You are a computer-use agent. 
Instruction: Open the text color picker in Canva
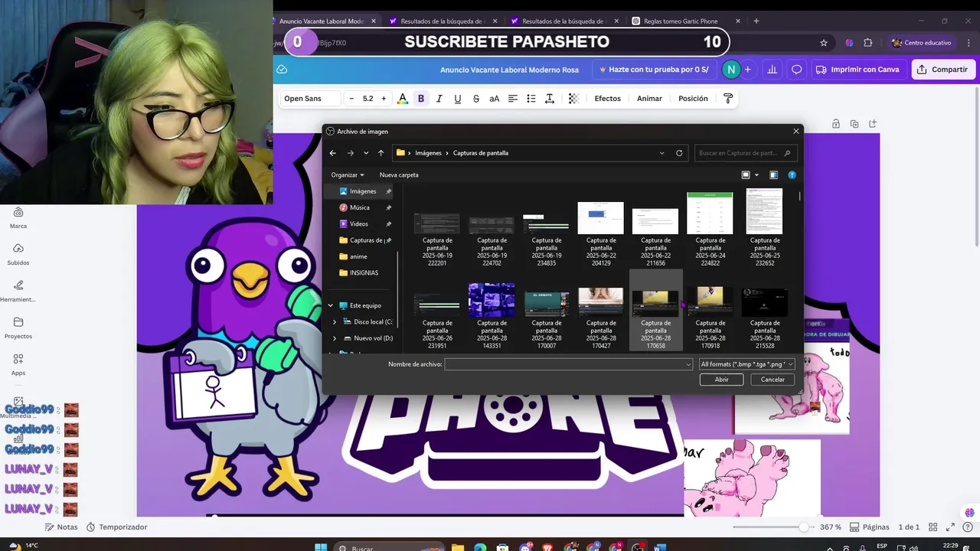403,99
